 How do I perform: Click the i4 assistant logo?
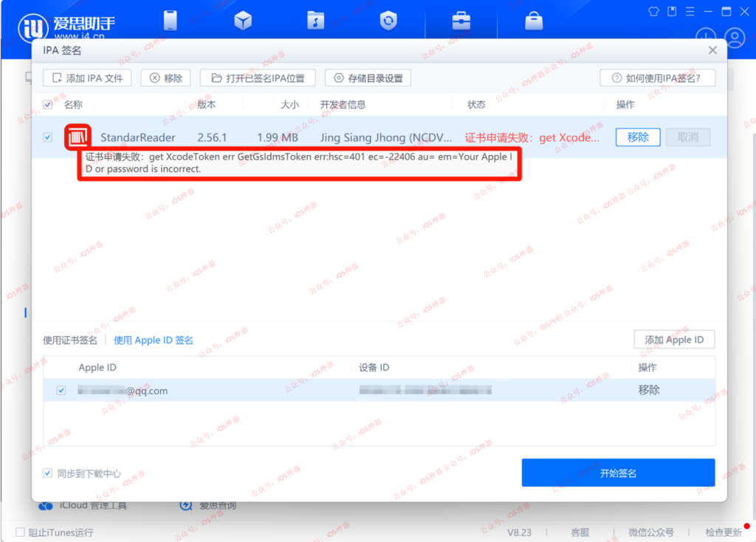tap(32, 28)
